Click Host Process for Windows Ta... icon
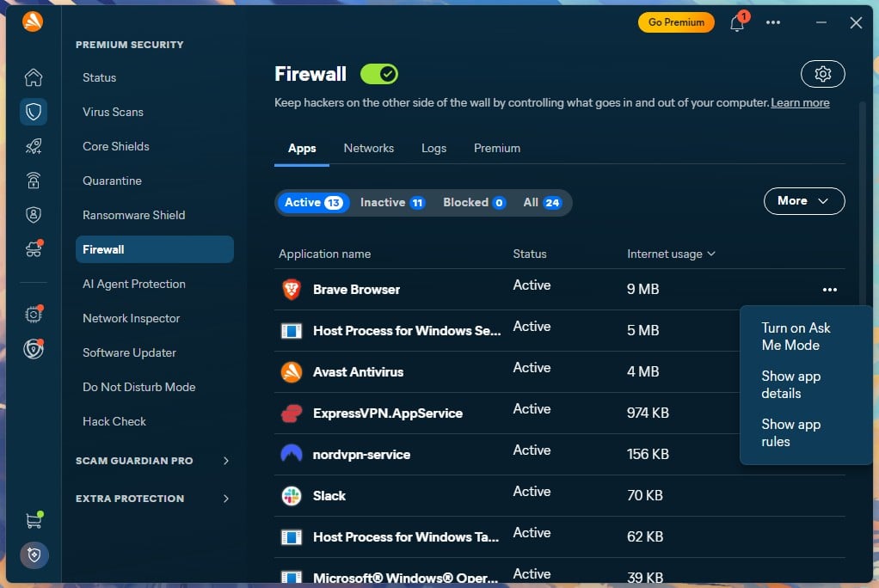The image size is (879, 588). pyautogui.click(x=292, y=537)
